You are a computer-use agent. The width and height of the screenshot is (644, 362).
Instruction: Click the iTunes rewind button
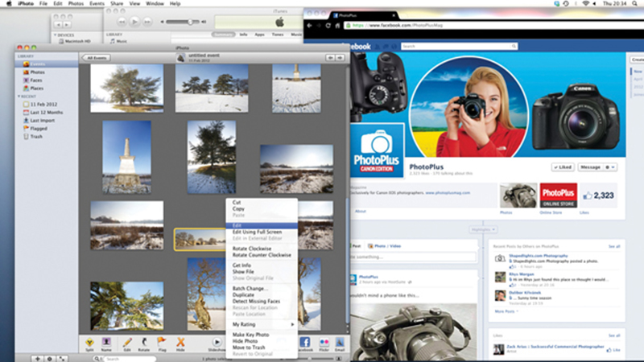(122, 22)
